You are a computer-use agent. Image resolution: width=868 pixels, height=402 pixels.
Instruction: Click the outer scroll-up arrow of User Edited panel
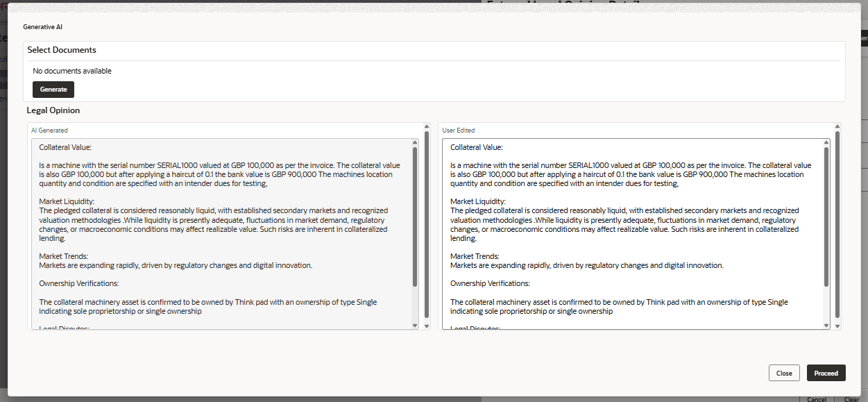point(837,127)
